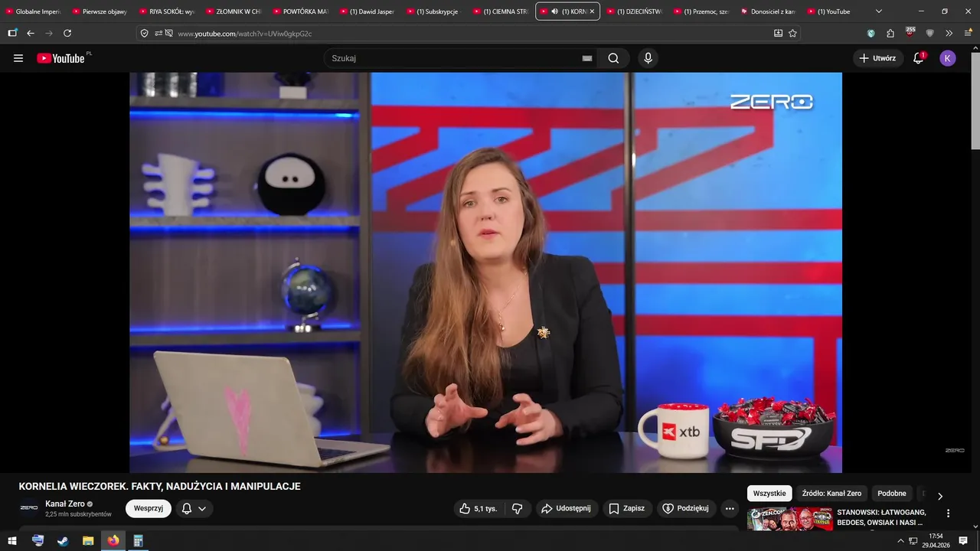Switch to Globalne Imperi tab

pyautogui.click(x=33, y=11)
